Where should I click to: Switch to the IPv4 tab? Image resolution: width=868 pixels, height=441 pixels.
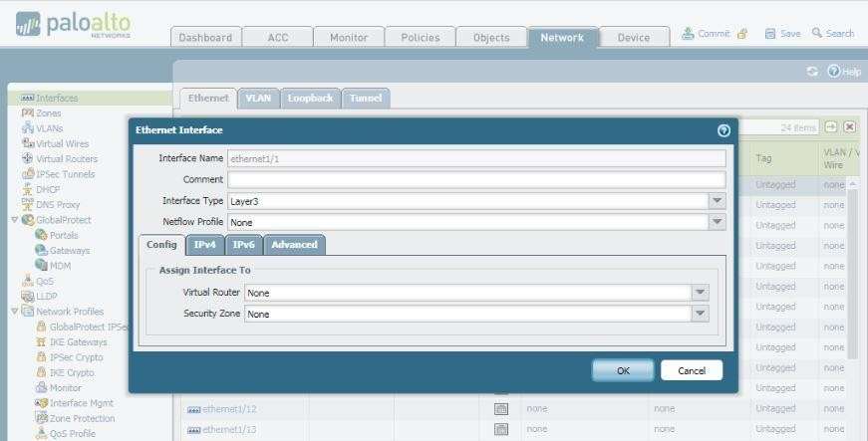point(204,244)
